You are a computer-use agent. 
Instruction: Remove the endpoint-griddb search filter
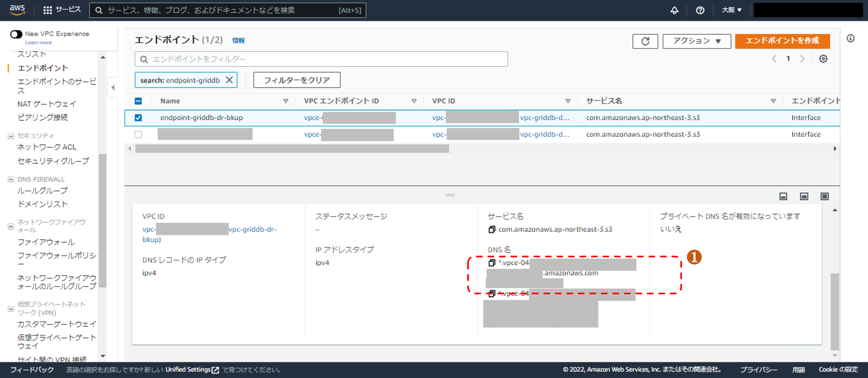click(x=230, y=80)
